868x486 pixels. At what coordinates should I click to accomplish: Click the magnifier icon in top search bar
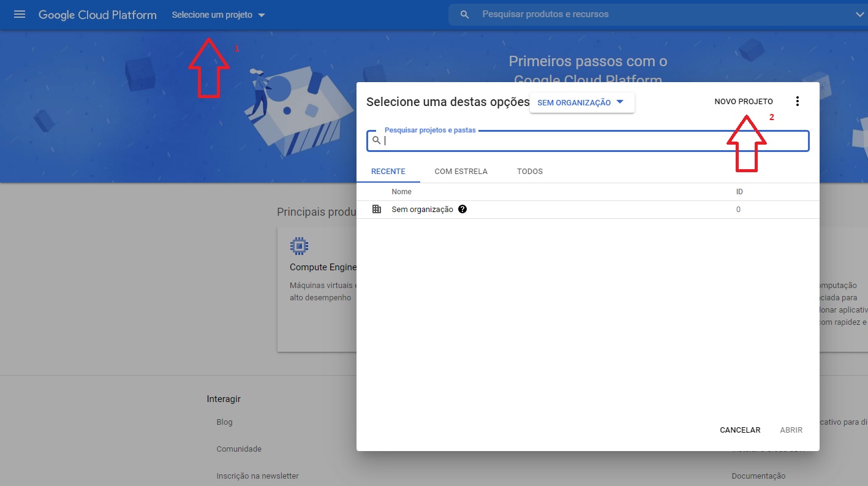tap(465, 14)
